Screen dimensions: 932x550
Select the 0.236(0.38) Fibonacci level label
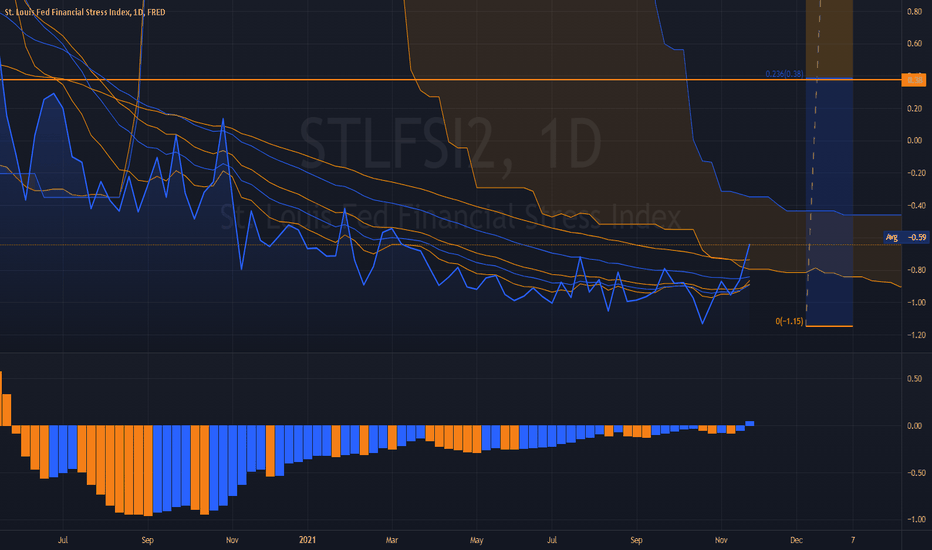(784, 74)
